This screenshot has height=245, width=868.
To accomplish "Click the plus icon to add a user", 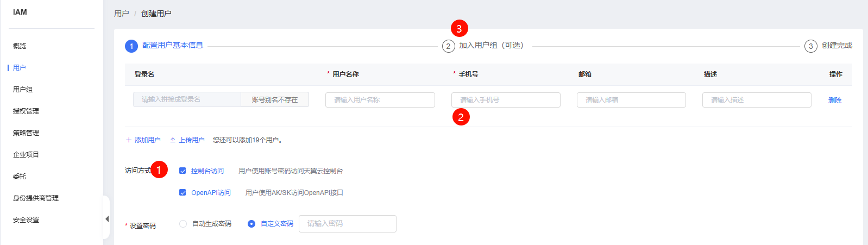I will (x=129, y=140).
